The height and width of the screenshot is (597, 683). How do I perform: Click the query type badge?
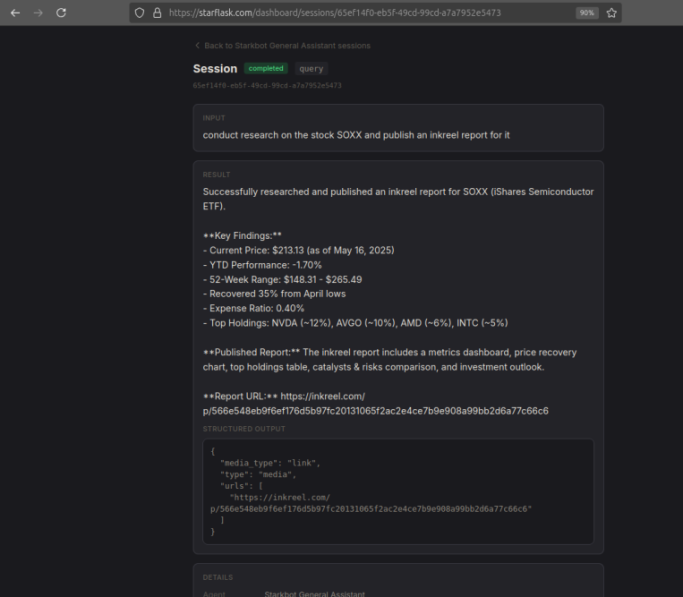click(x=311, y=69)
